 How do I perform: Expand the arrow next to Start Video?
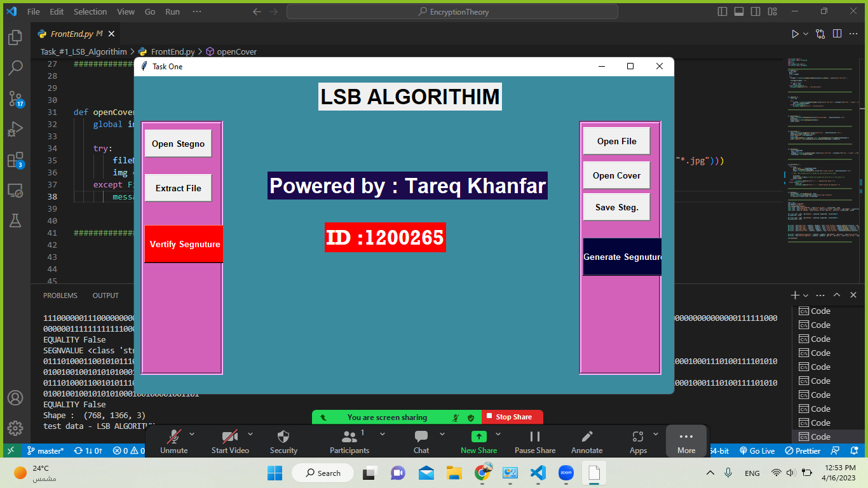pyautogui.click(x=250, y=434)
